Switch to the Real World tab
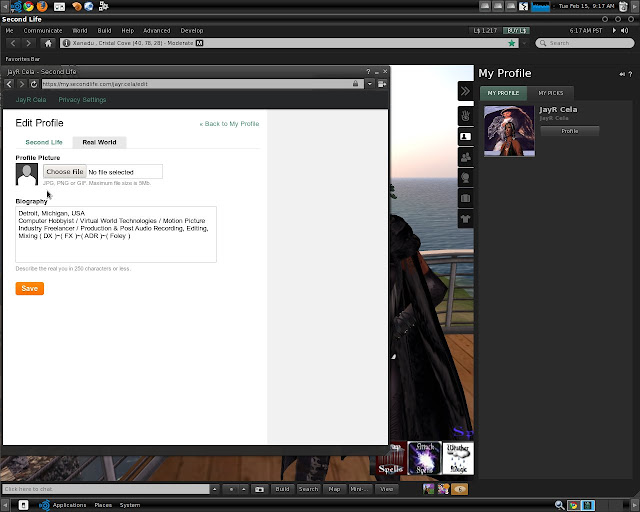 (99, 142)
